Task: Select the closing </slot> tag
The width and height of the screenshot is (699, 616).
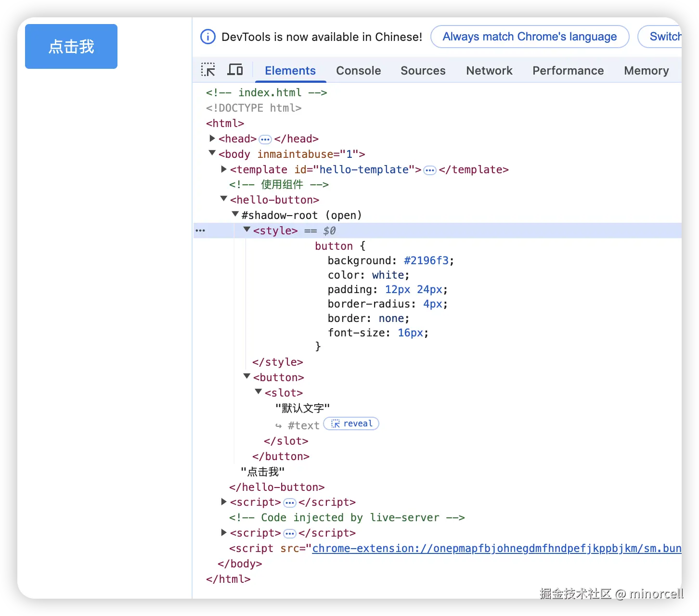Action: tap(286, 441)
